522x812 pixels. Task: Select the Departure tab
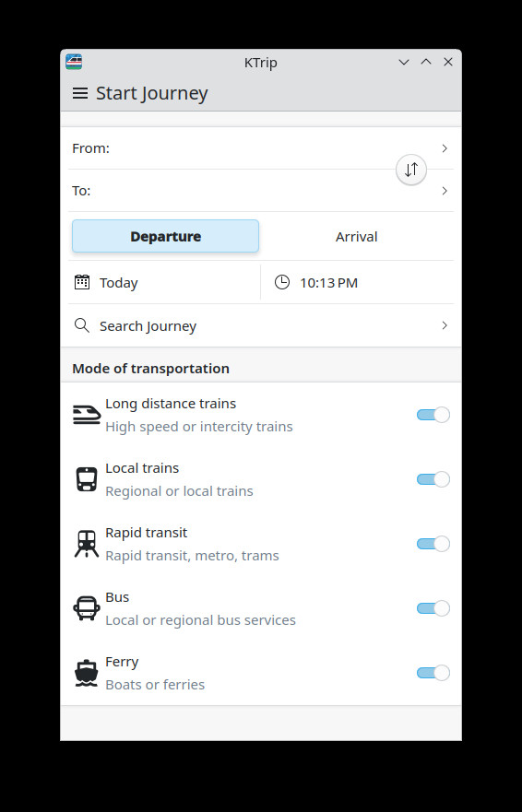pyautogui.click(x=165, y=236)
